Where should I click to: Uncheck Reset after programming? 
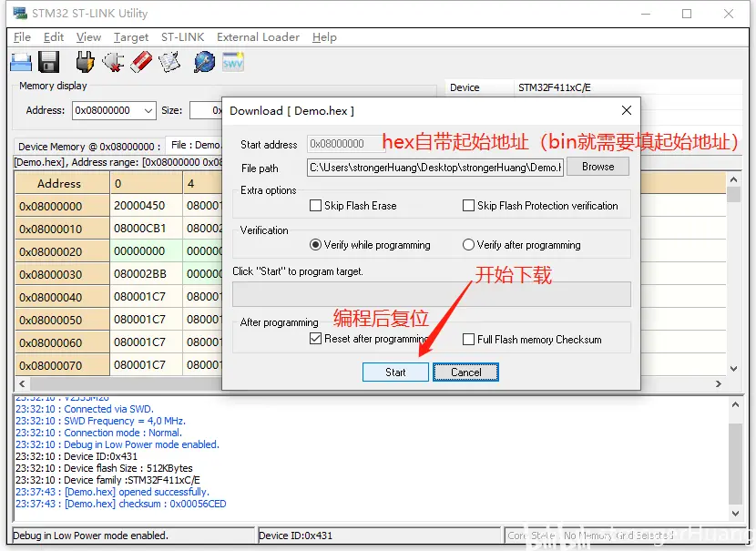click(315, 339)
